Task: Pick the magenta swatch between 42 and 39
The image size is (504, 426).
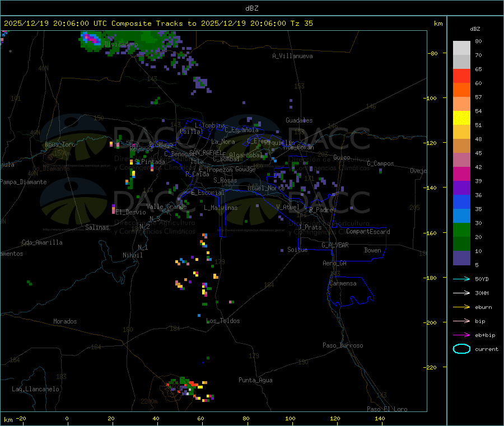Action: [x=461, y=174]
